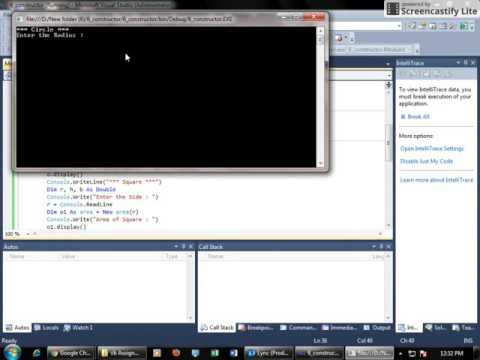
Task: Open the editor zoom percentage dropdown
Action: pyautogui.click(x=28, y=234)
